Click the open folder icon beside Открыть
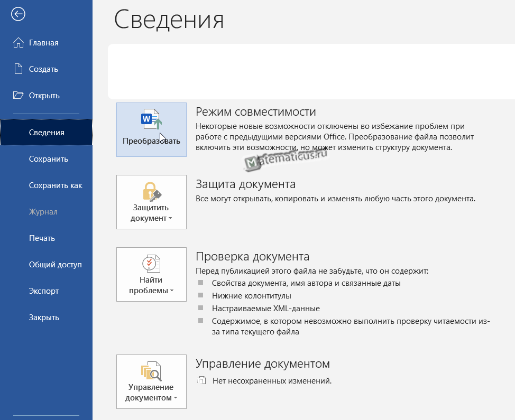Screen dimensions: 515x420 point(19,96)
